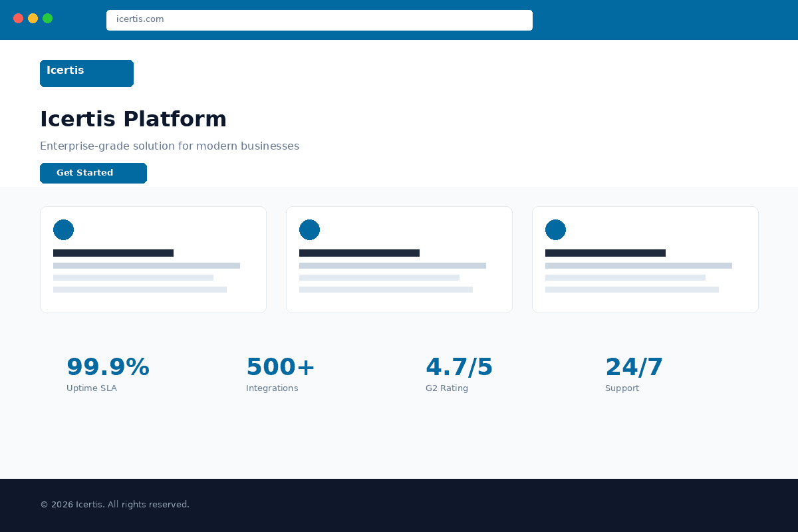This screenshot has height=532, width=798.
Task: Click the red close window dot
Action: click(18, 18)
